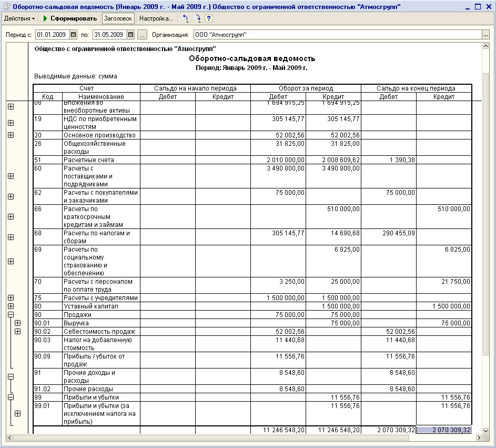Select the highlighted total cell 2 070 309,32

click(x=444, y=430)
